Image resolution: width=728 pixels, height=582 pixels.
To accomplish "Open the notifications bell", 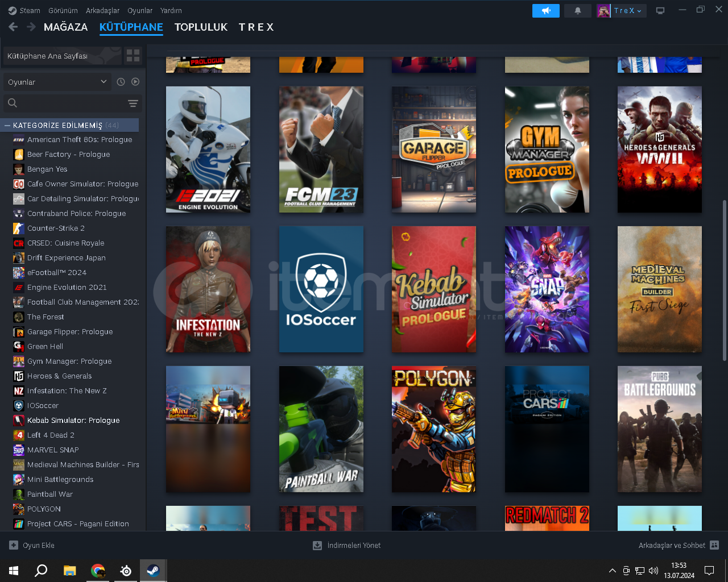I will [x=578, y=11].
